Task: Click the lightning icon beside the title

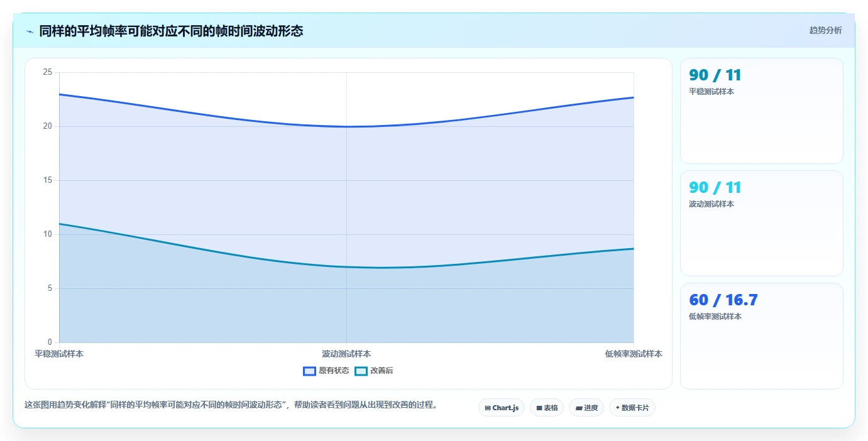Action: pyautogui.click(x=30, y=31)
